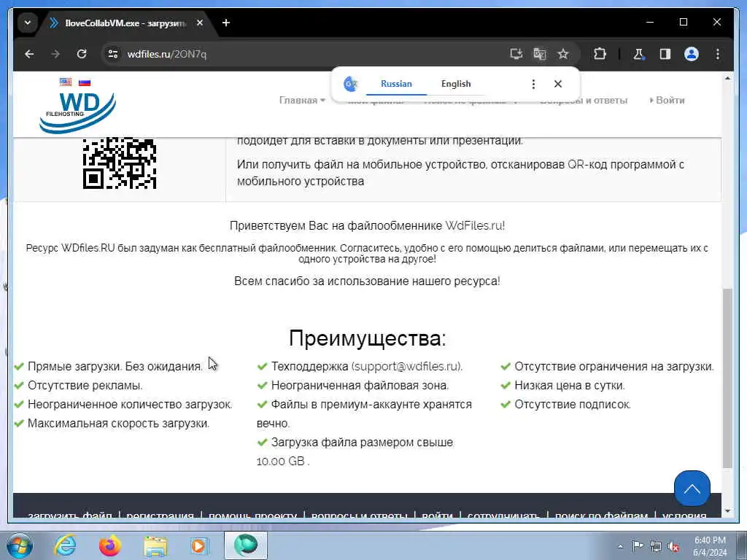Open the profile avatar menu
The height and width of the screenshot is (560, 747).
(692, 54)
